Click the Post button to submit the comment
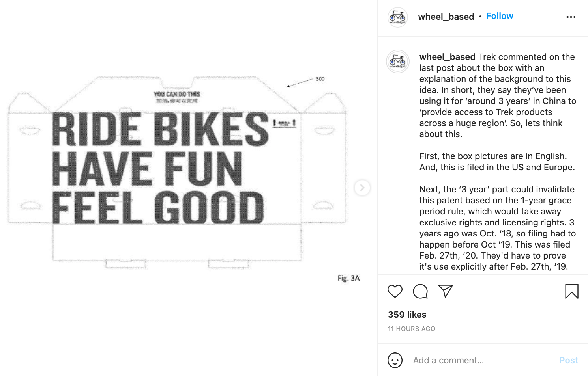Viewport: 588px width, 376px height. tap(568, 360)
